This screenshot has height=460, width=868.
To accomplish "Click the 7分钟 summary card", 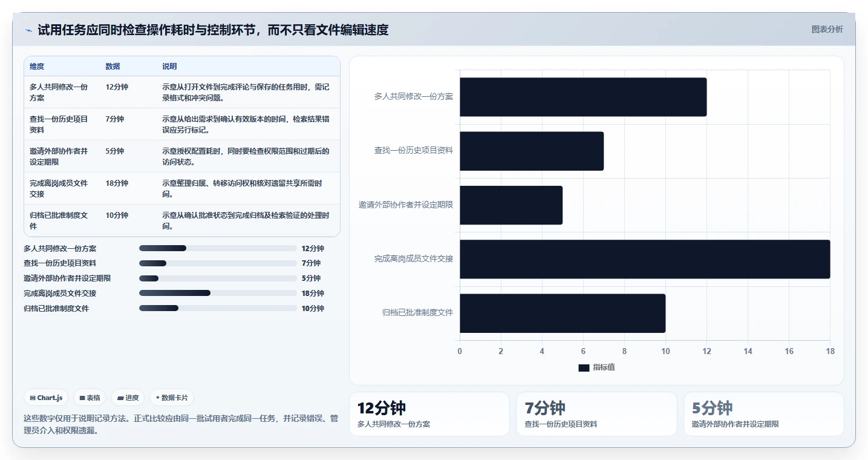I will (x=596, y=414).
